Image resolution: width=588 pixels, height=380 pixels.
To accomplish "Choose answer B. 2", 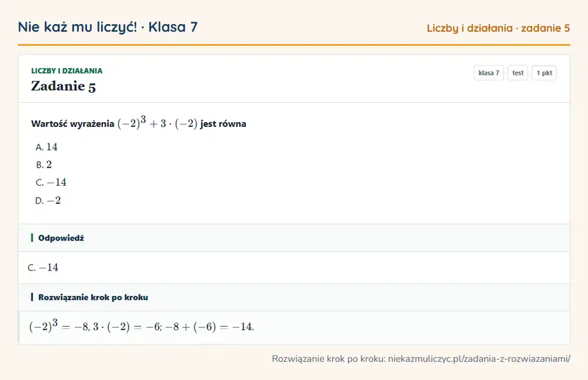I will click(x=44, y=164).
